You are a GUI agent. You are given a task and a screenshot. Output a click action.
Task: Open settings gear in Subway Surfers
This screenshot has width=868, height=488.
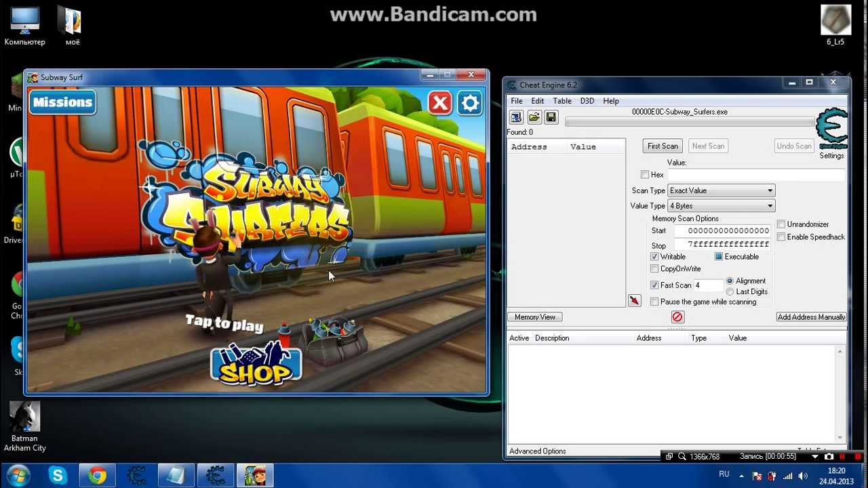click(x=470, y=103)
